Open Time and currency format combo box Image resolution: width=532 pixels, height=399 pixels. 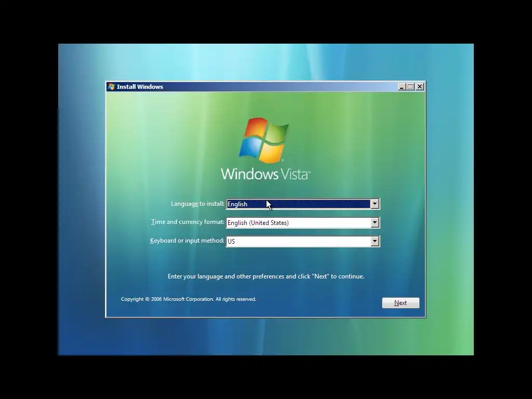point(303,222)
